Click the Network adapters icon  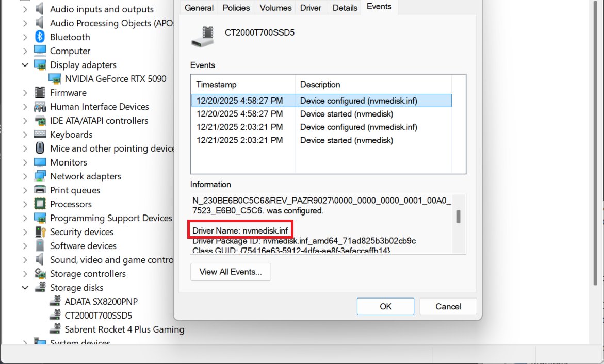pos(40,176)
